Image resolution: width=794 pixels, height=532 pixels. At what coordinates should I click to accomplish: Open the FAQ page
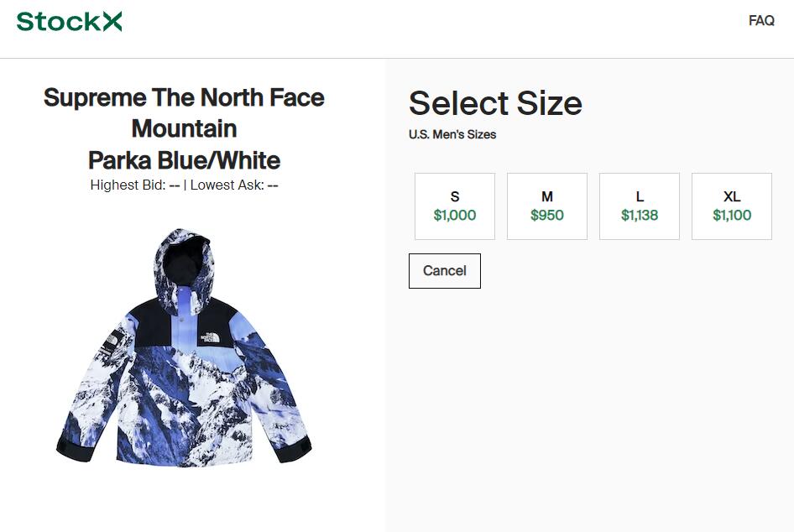(760, 21)
